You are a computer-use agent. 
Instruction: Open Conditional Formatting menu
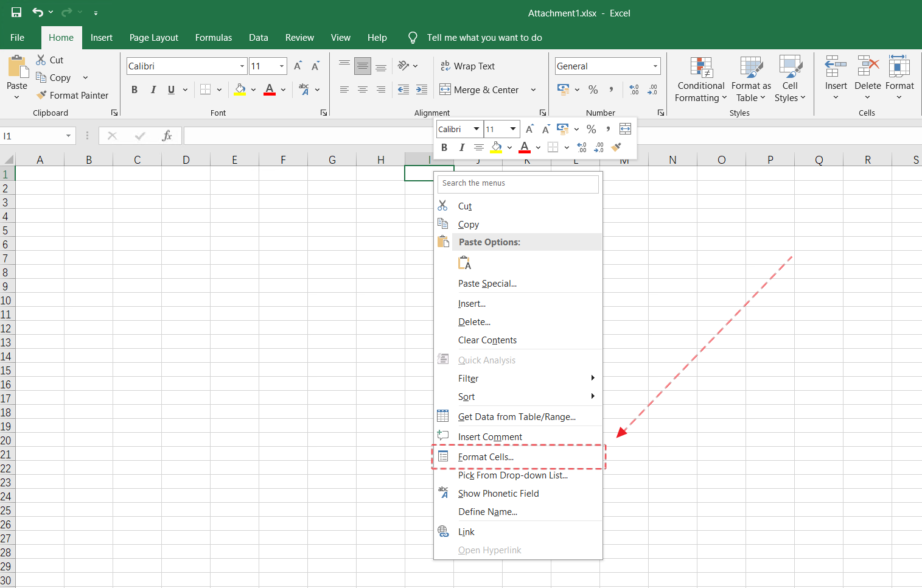[x=701, y=79]
